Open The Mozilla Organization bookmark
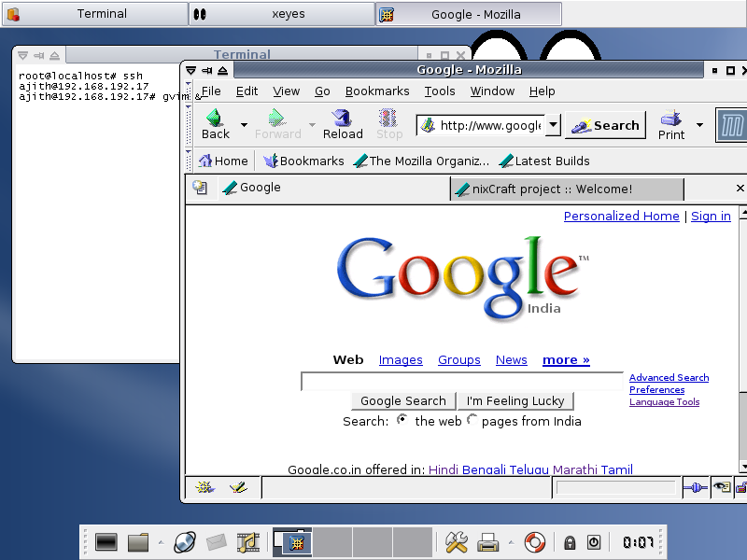747x560 pixels. [422, 161]
